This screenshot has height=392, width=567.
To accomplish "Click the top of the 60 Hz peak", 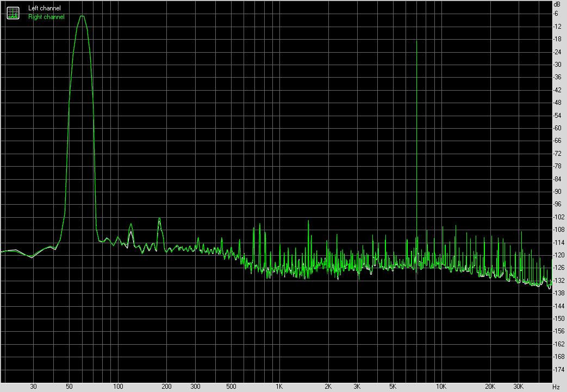I will pyautogui.click(x=82, y=16).
